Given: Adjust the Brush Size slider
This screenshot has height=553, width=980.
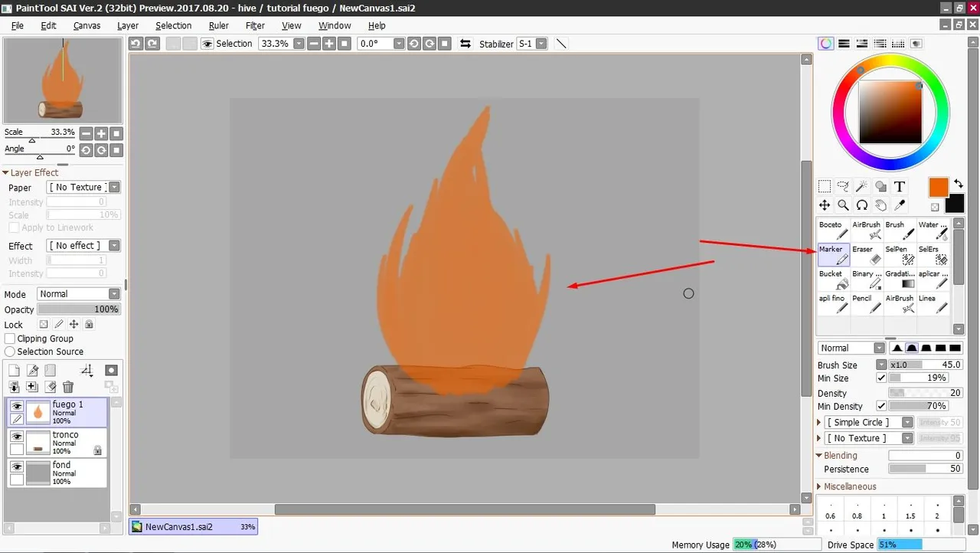Looking at the screenshot, I should [926, 365].
